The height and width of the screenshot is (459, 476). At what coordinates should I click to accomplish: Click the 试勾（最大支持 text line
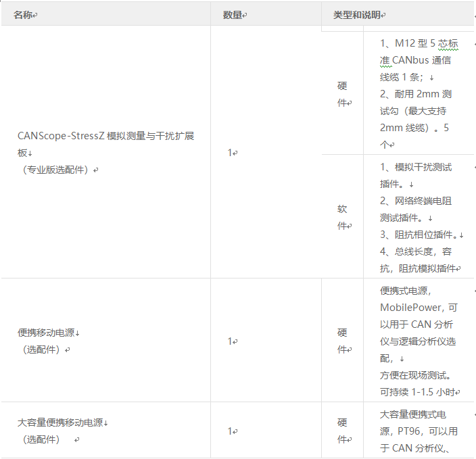[x=413, y=111]
